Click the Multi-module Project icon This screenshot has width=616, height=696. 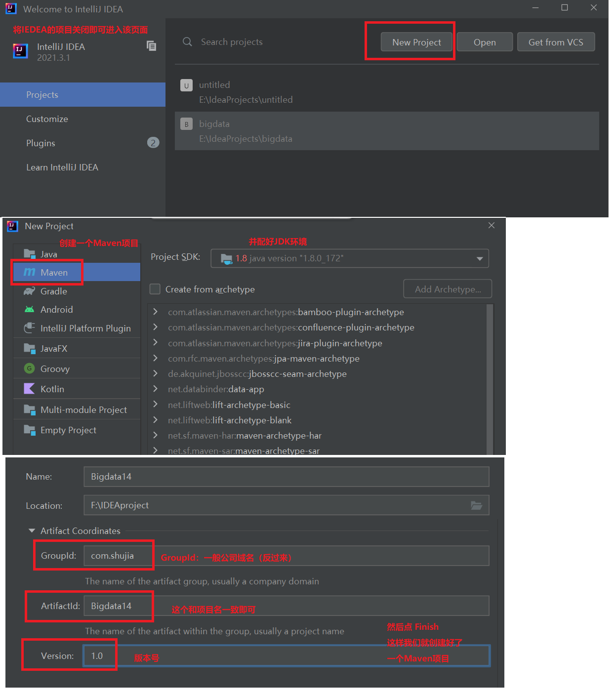(30, 409)
